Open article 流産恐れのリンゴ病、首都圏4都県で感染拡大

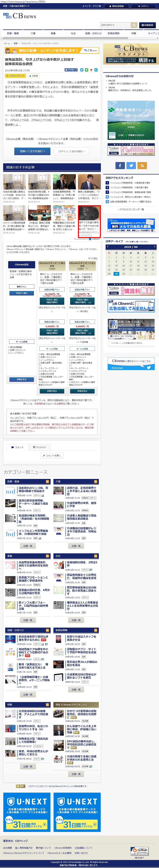pyautogui.click(x=33, y=489)
